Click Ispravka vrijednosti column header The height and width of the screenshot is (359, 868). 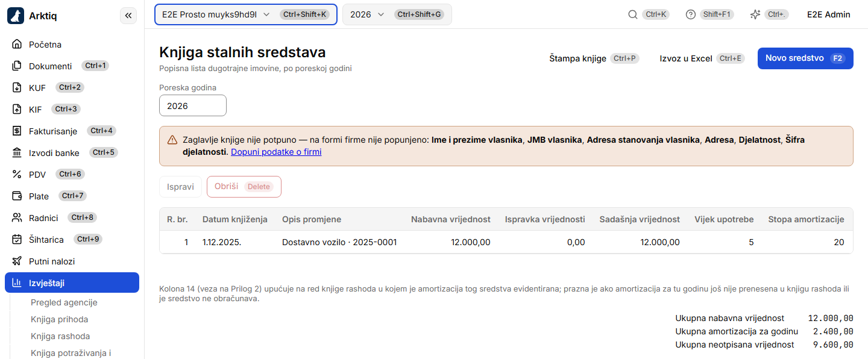545,219
